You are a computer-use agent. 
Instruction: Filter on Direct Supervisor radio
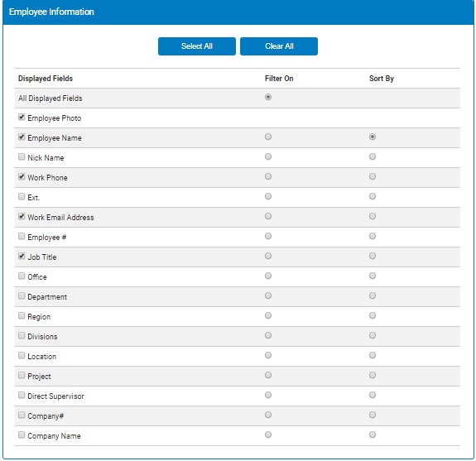point(268,395)
